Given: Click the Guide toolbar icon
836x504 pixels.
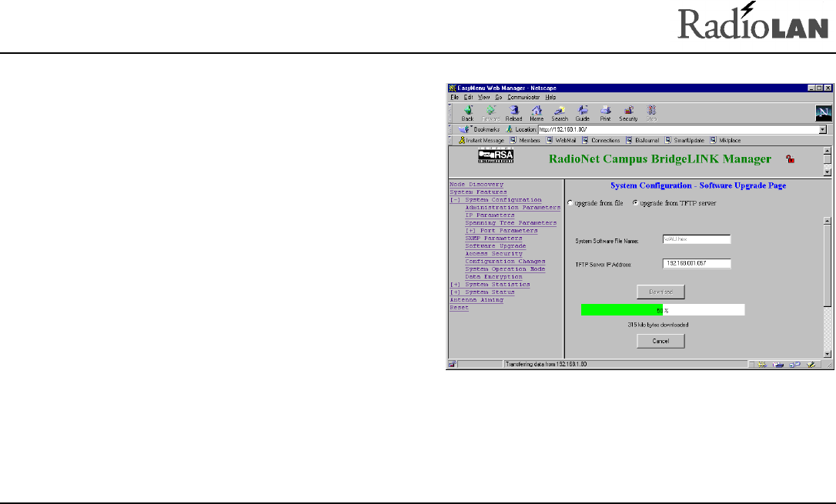Looking at the screenshot, I should point(583,112).
